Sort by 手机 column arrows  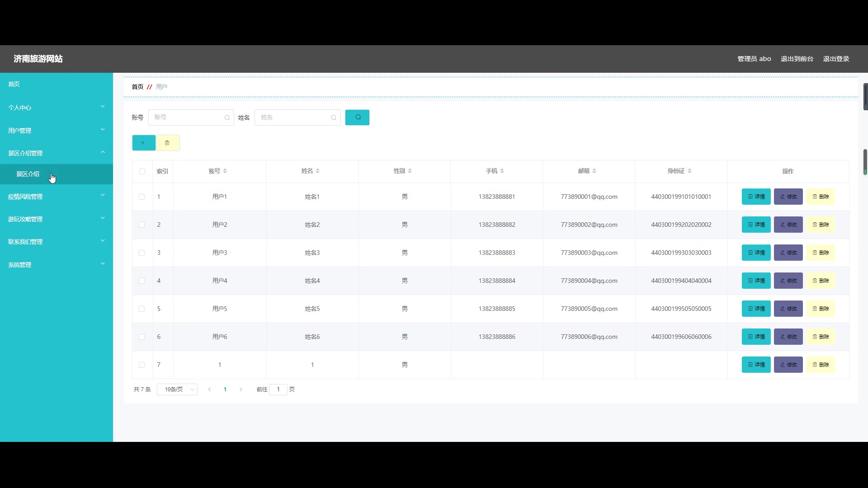pyautogui.click(x=502, y=171)
